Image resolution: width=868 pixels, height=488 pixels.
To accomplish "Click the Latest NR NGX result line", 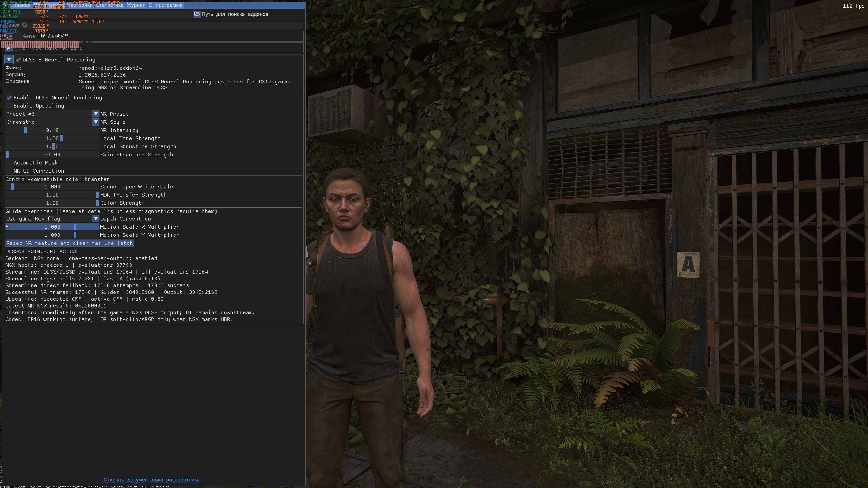I will 56,306.
